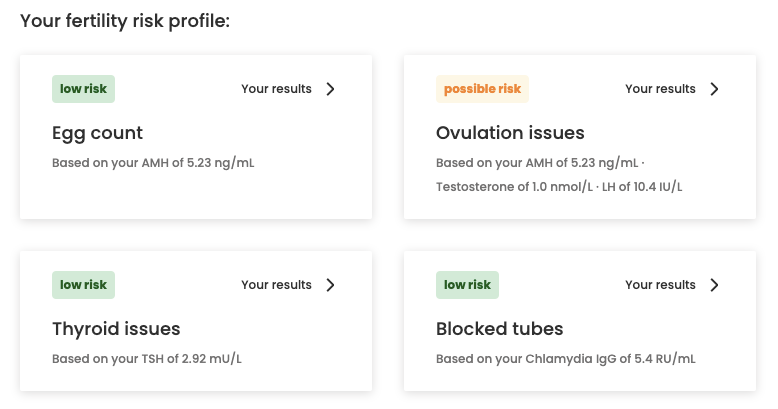
Task: Click the chevron arrow on Ovulation issues card
Action: [x=714, y=89]
